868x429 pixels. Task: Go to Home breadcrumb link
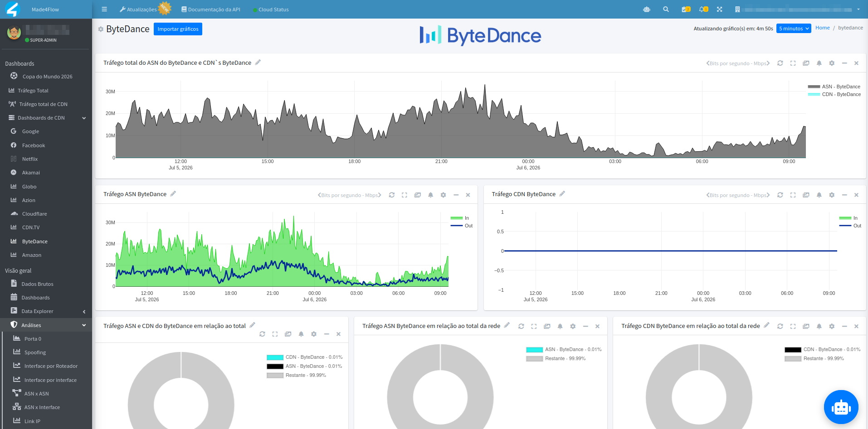point(822,28)
